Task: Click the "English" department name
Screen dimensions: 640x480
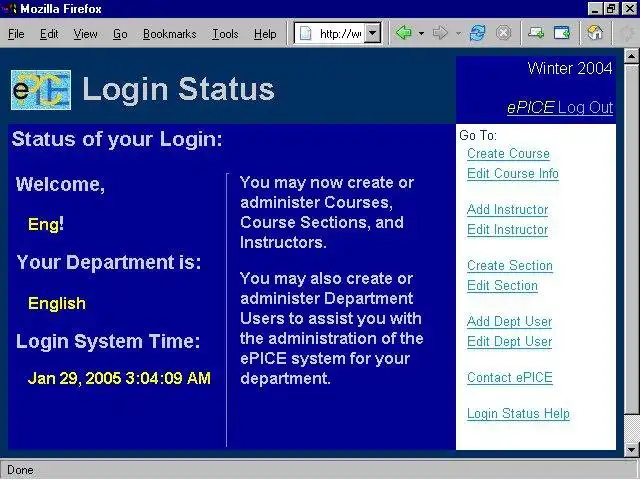Action: point(57,304)
